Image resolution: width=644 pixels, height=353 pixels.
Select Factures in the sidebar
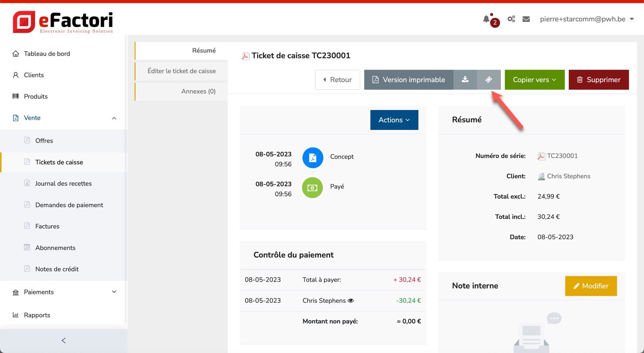47,226
